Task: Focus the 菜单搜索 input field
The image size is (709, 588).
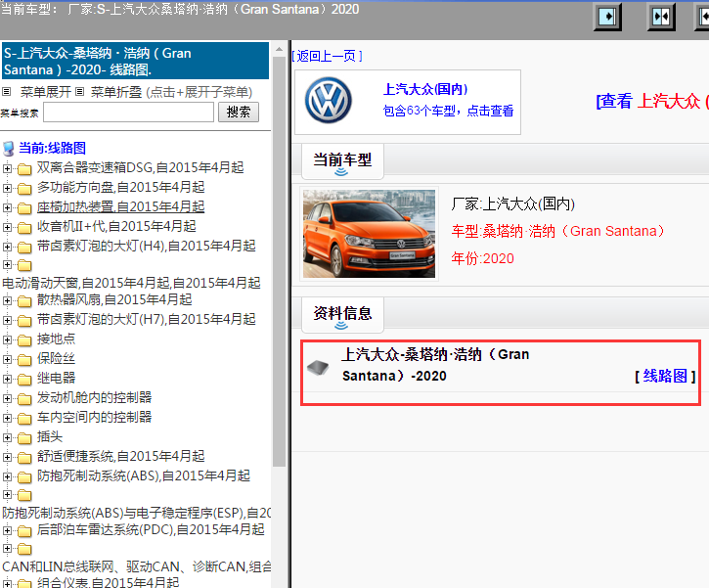Action: [129, 113]
